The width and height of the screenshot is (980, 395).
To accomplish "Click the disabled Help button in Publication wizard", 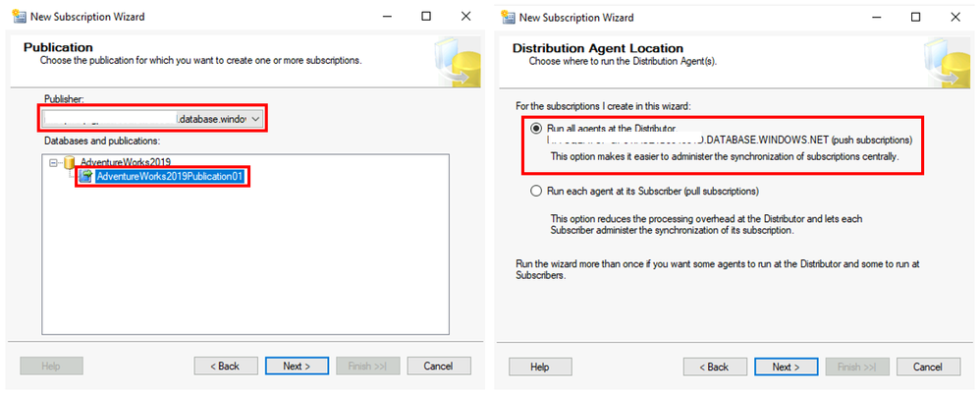I will click(51, 367).
